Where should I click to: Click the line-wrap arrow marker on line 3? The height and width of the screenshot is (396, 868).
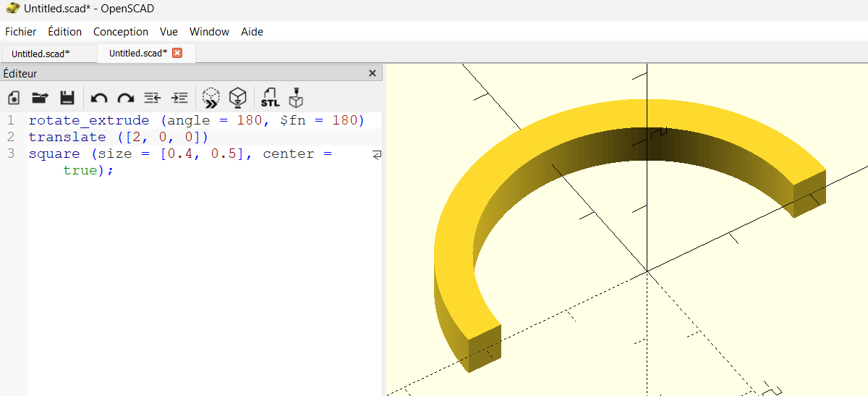tap(377, 154)
